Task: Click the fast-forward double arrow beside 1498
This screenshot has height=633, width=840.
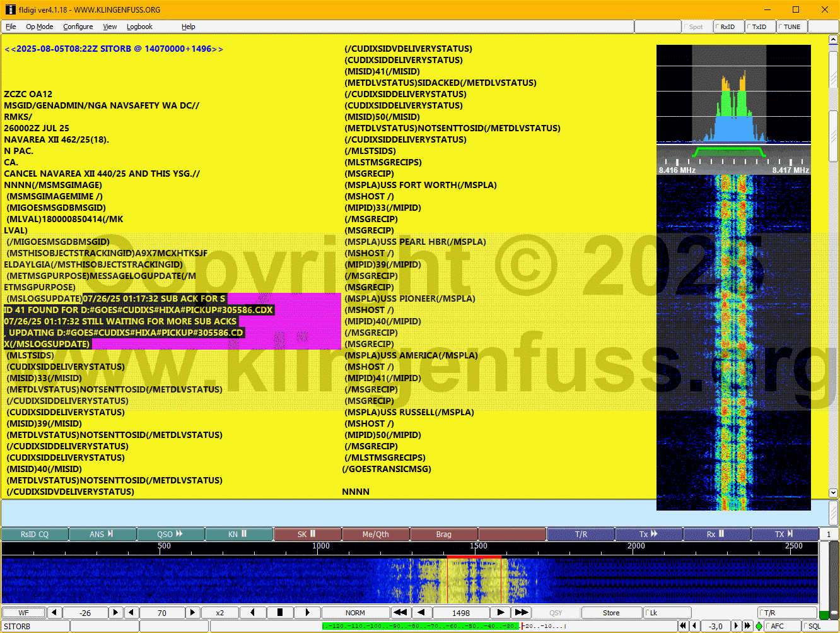Action: [522, 613]
